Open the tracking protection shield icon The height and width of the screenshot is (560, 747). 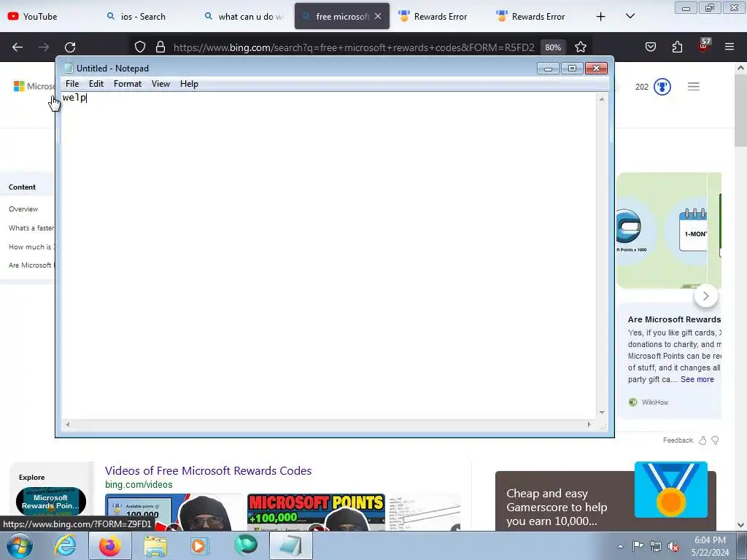(139, 47)
